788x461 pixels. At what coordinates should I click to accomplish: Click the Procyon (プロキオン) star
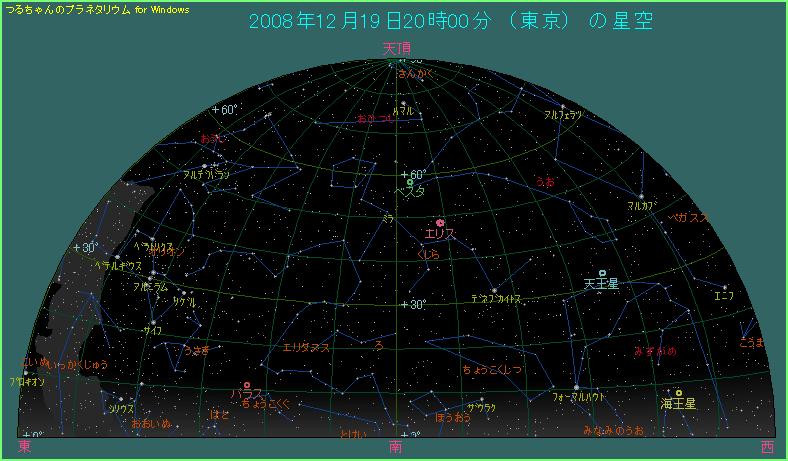(24, 373)
